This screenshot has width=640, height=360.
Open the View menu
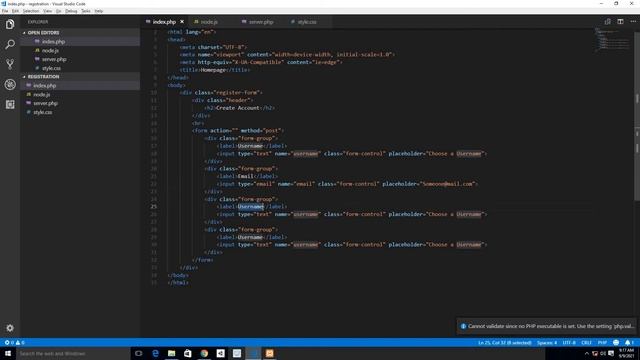point(47,11)
